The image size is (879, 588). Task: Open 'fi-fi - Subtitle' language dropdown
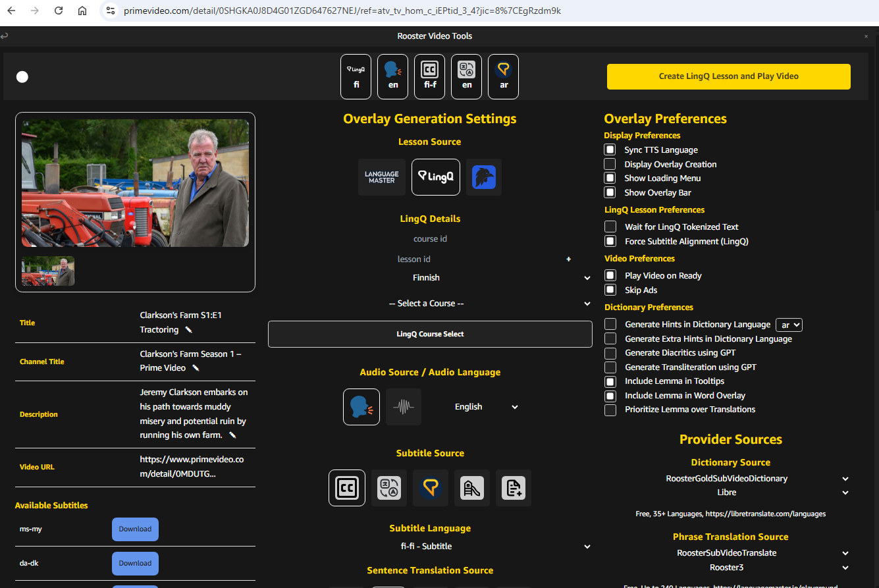coord(430,547)
